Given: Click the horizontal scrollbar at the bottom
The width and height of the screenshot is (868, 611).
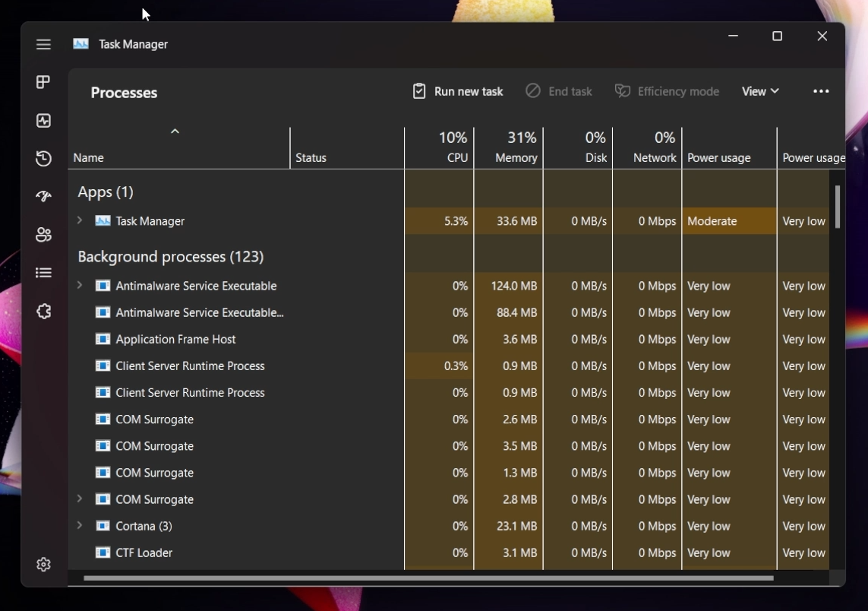Looking at the screenshot, I should [425, 579].
